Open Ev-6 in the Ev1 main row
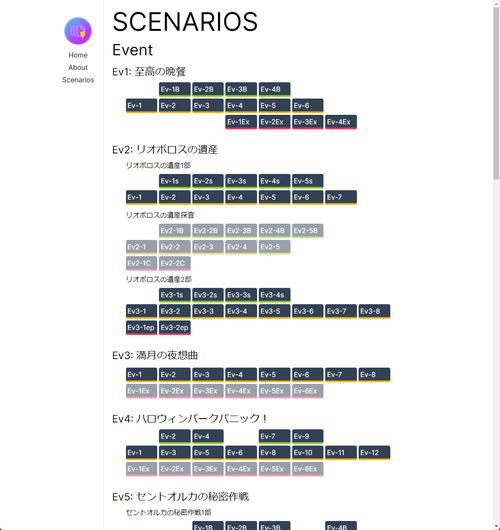This screenshot has width=500, height=530. [308, 106]
